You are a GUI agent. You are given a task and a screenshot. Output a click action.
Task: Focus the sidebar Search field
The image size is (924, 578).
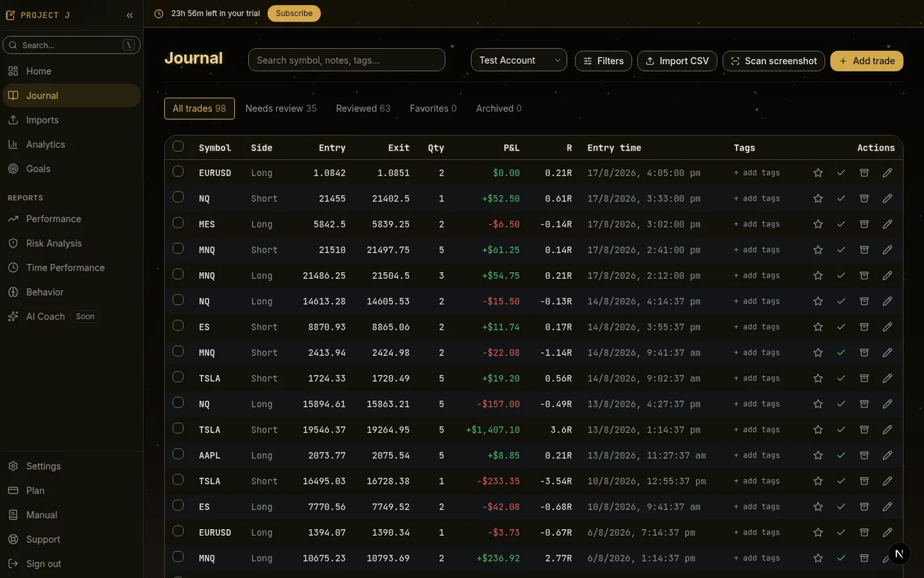(71, 45)
